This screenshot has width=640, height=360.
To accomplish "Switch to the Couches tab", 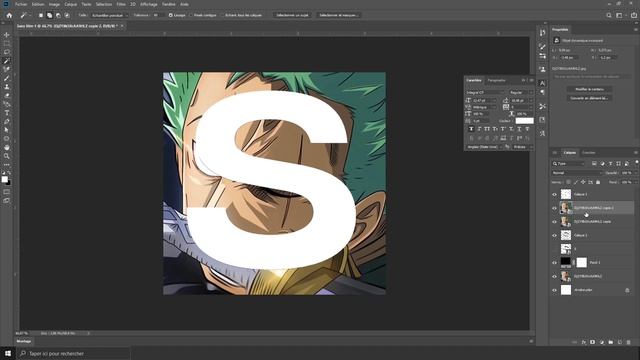I will 588,153.
